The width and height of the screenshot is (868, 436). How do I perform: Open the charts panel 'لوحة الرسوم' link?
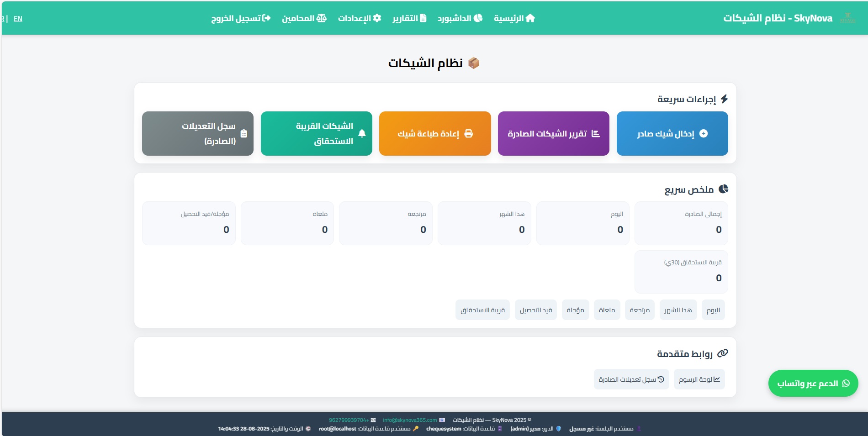click(x=699, y=379)
